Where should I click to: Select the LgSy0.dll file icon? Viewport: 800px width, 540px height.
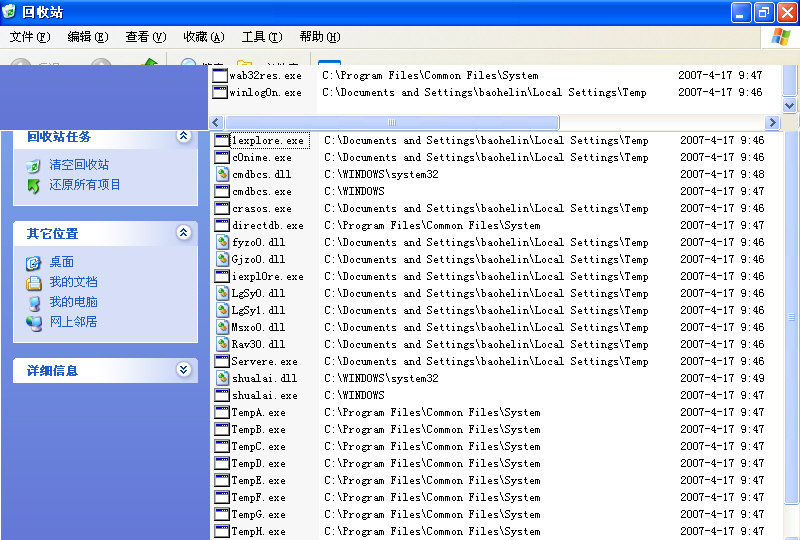click(x=222, y=293)
